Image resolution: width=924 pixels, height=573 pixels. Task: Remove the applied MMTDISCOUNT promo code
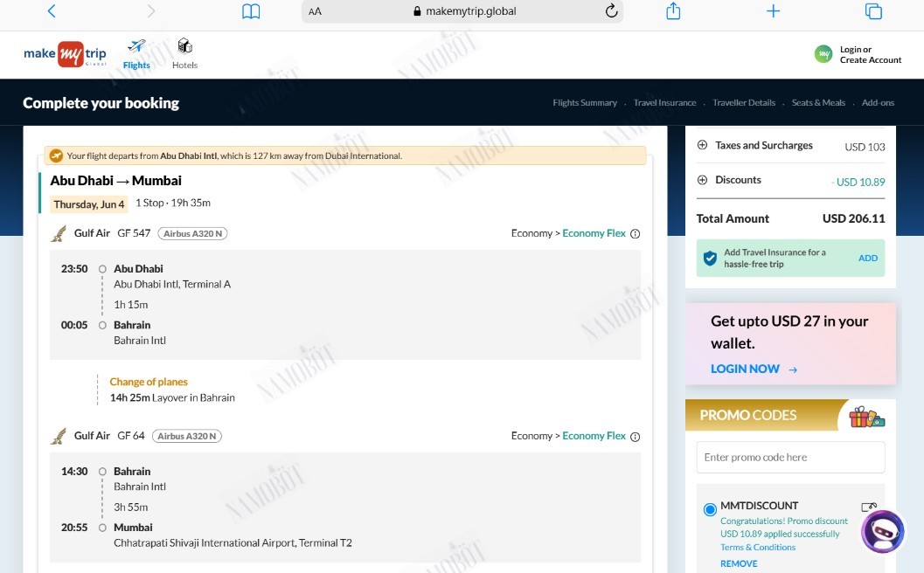pos(739,563)
